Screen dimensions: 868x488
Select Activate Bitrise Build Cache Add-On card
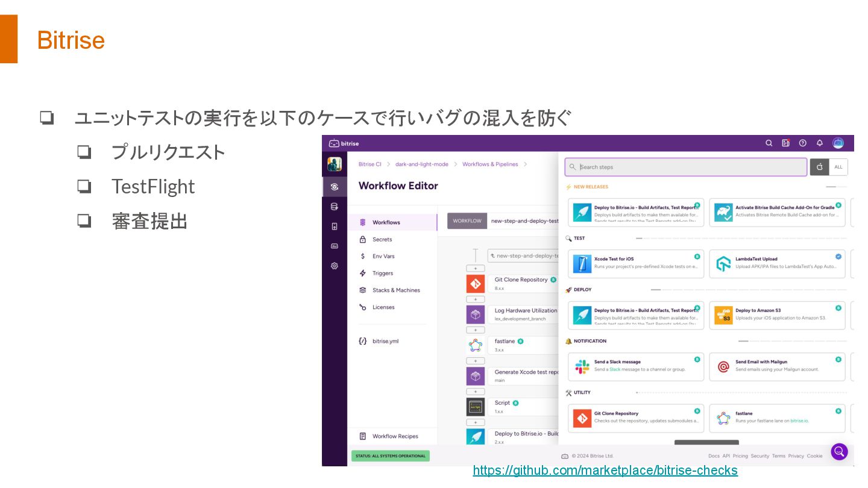click(x=778, y=212)
